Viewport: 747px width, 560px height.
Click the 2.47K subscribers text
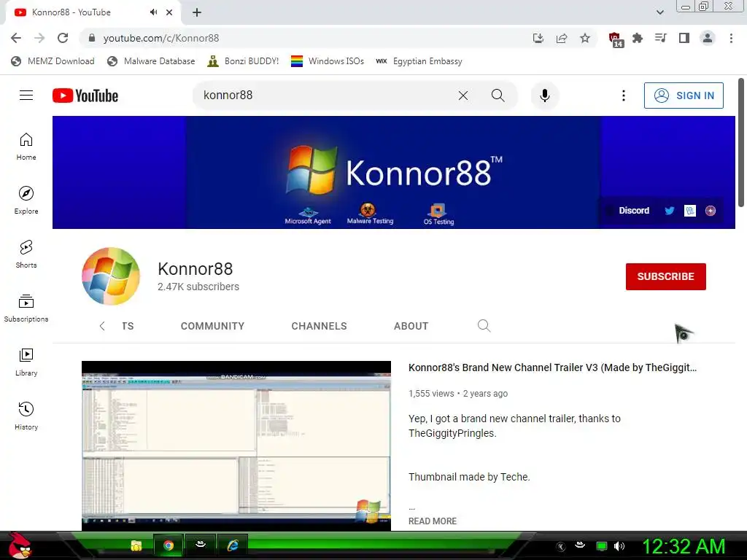[198, 287]
